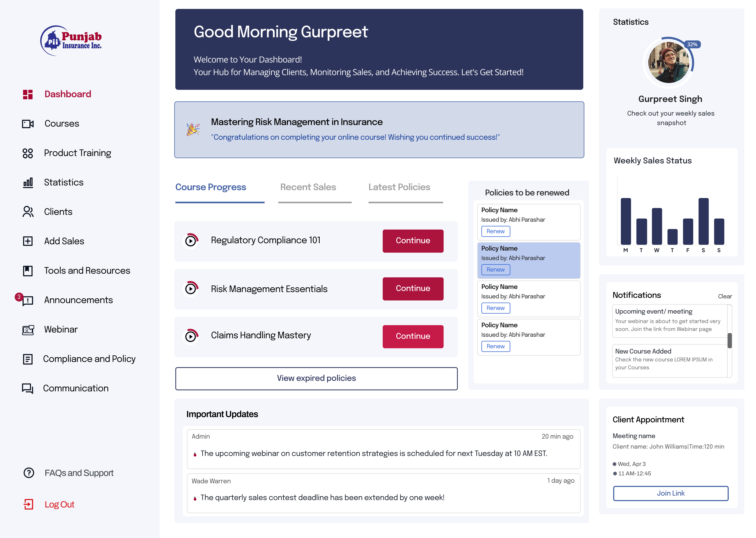The image size is (756, 538).
Task: Open the Statistics sidebar icon
Action: coord(28,182)
